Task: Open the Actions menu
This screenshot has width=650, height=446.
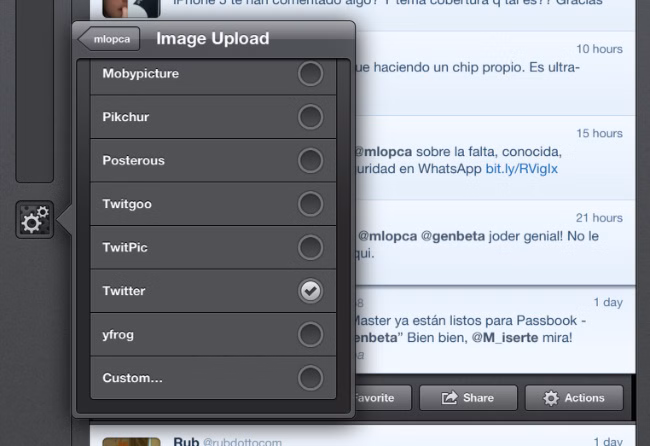Action: click(x=574, y=398)
